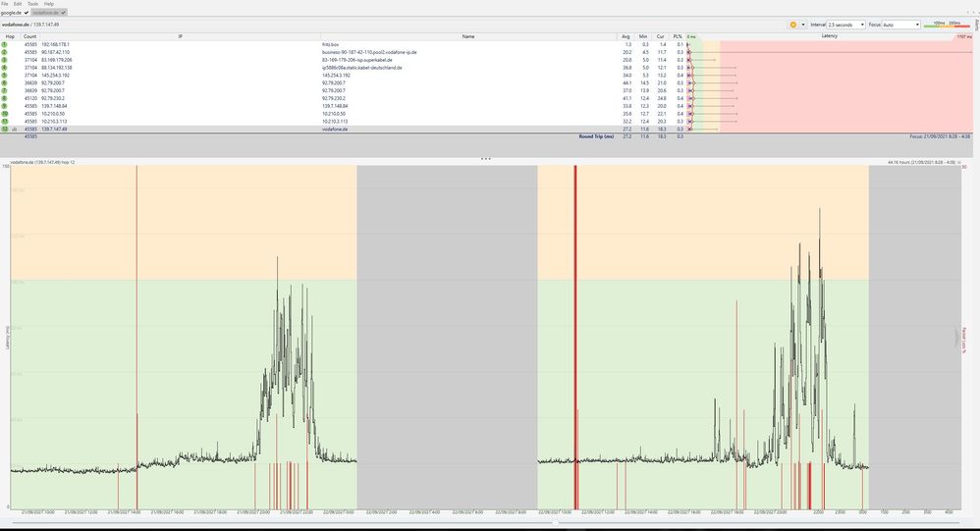
Task: Click the vodafone.de / 139.7.147.49 target title
Action: (x=30, y=25)
